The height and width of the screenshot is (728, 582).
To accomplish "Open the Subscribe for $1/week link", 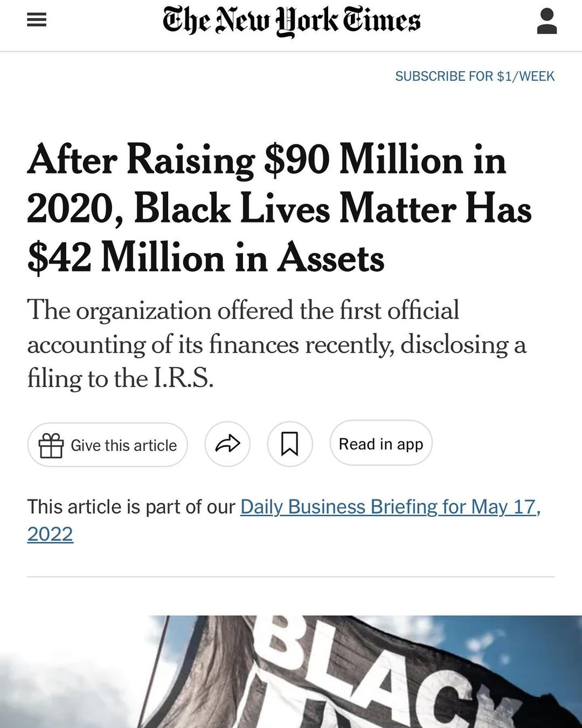I will [474, 76].
